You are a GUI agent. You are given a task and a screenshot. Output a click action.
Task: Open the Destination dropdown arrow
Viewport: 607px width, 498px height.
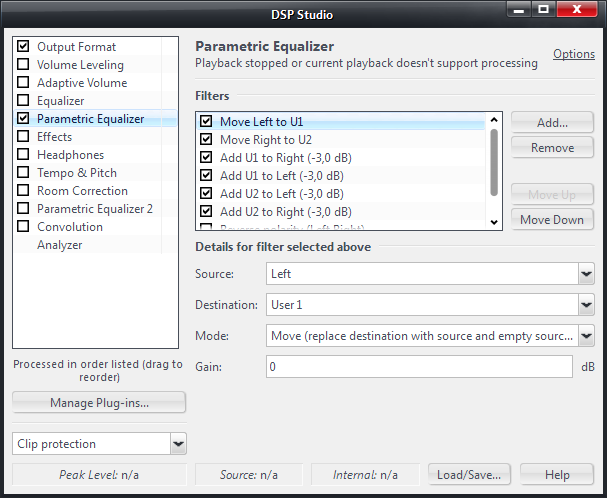[x=586, y=304]
